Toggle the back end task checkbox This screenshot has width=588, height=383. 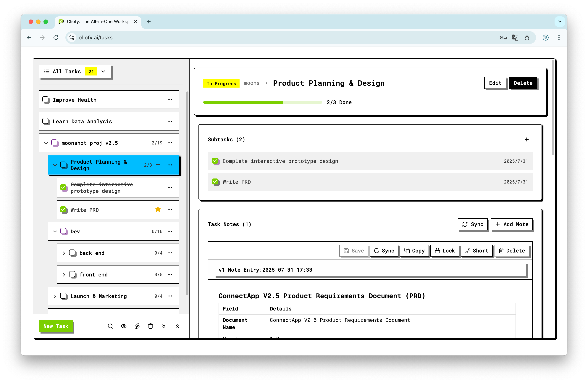(72, 253)
